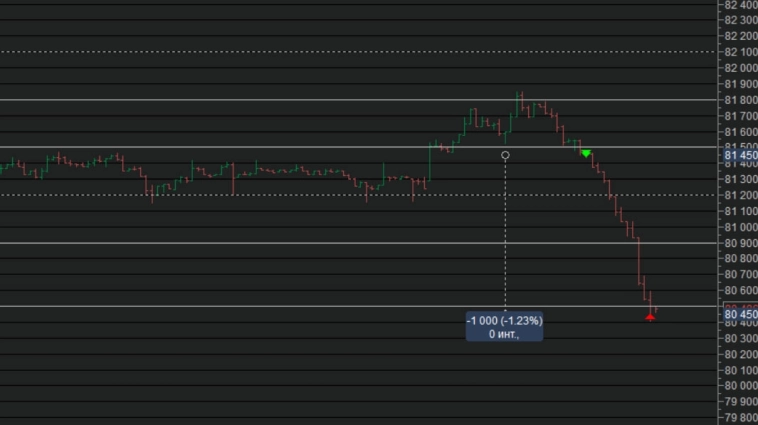Select the circle handle of the measurement line
The height and width of the screenshot is (425, 758).
(x=505, y=155)
